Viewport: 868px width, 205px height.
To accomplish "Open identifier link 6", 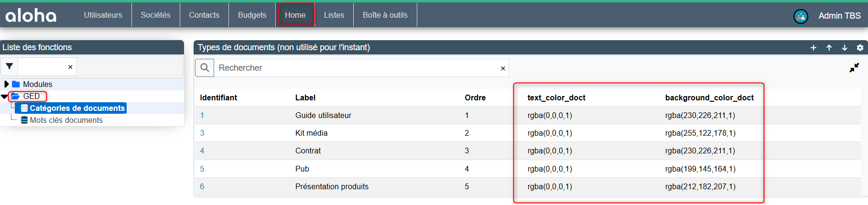I will (202, 186).
